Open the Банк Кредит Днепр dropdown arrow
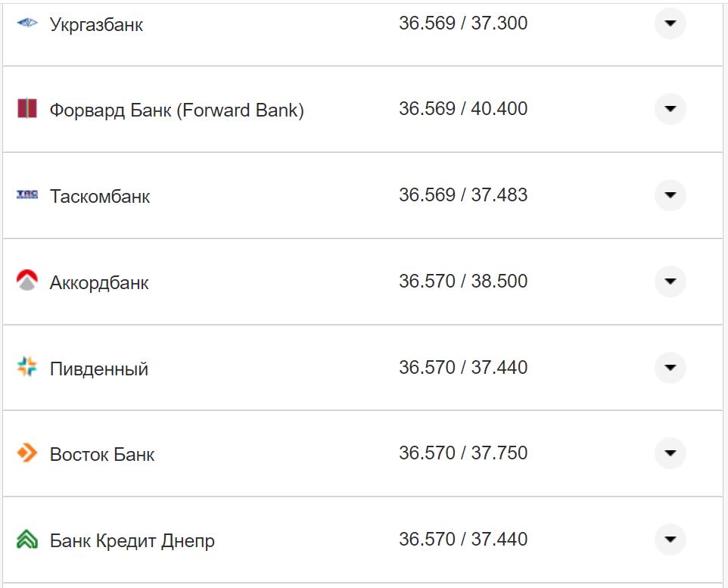The width and height of the screenshot is (728, 588). [670, 540]
